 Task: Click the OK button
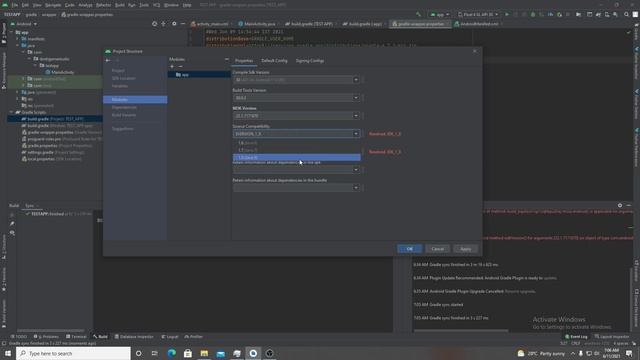(x=409, y=249)
